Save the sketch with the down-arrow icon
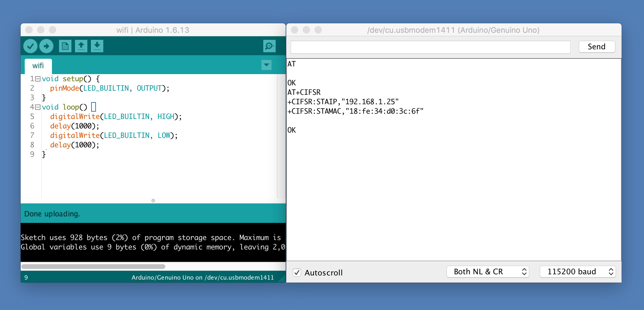 coord(97,46)
